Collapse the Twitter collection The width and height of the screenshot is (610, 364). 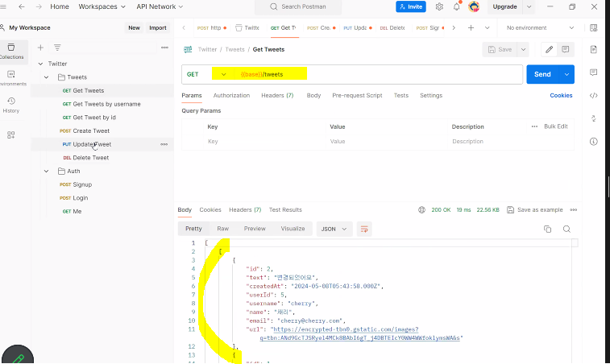coord(40,64)
